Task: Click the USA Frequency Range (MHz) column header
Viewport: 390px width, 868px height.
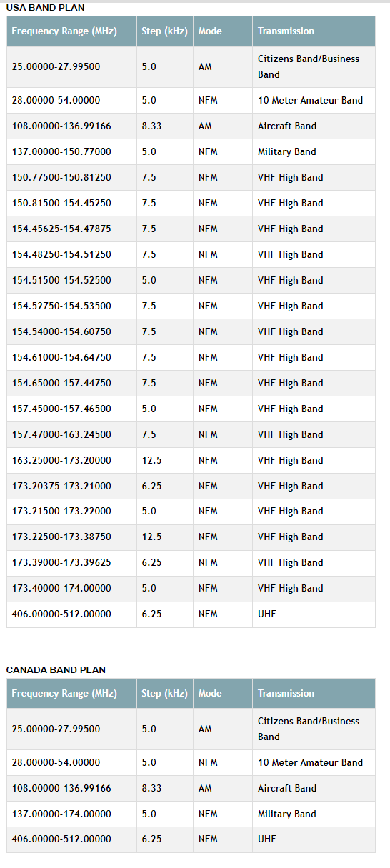Action: pos(71,31)
